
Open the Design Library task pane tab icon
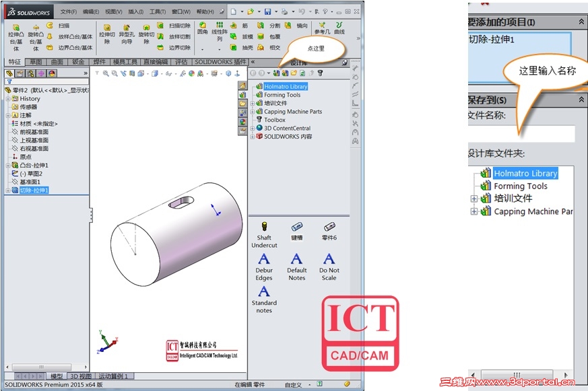click(242, 95)
